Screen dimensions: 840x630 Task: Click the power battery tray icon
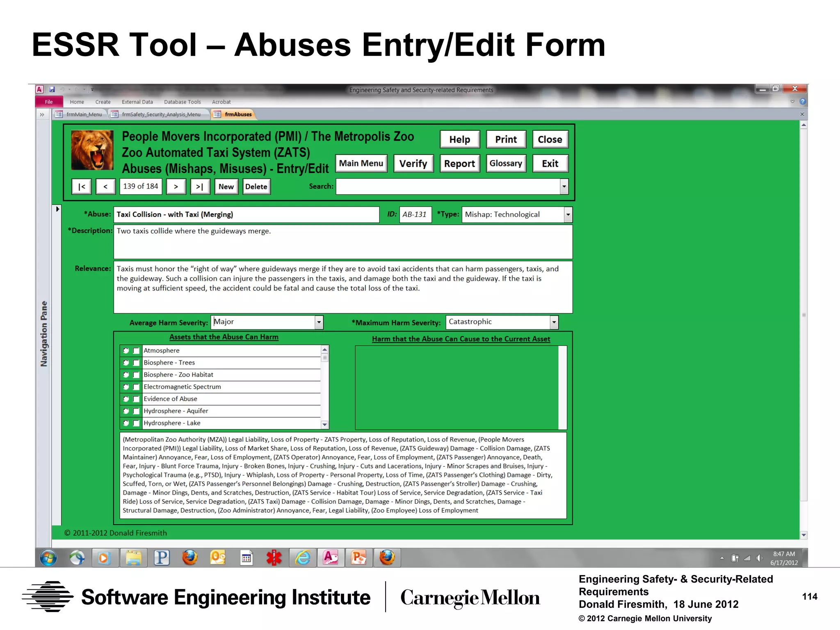coord(735,558)
